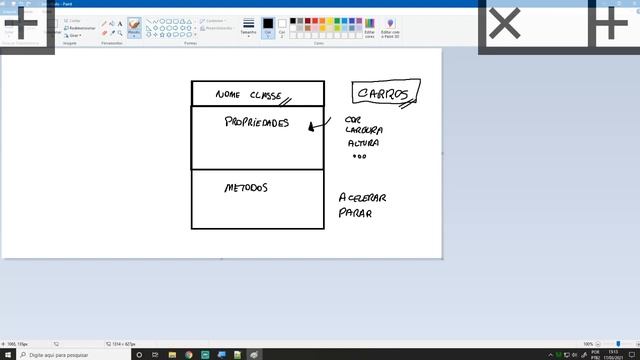Choose the Rounded rectangle shape
Image resolution: width=640 pixels, height=360 pixels.
(x=176, y=21)
